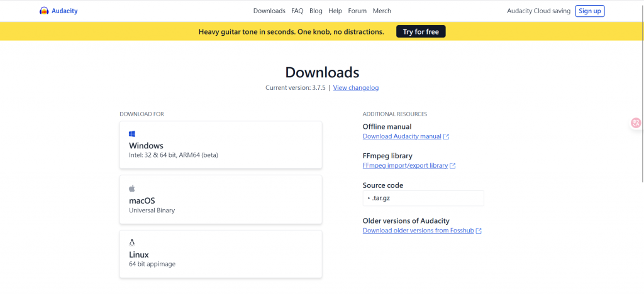Screen dimensions: 644x294
Task: Click the FFmpeg library heading
Action: pyautogui.click(x=387, y=156)
